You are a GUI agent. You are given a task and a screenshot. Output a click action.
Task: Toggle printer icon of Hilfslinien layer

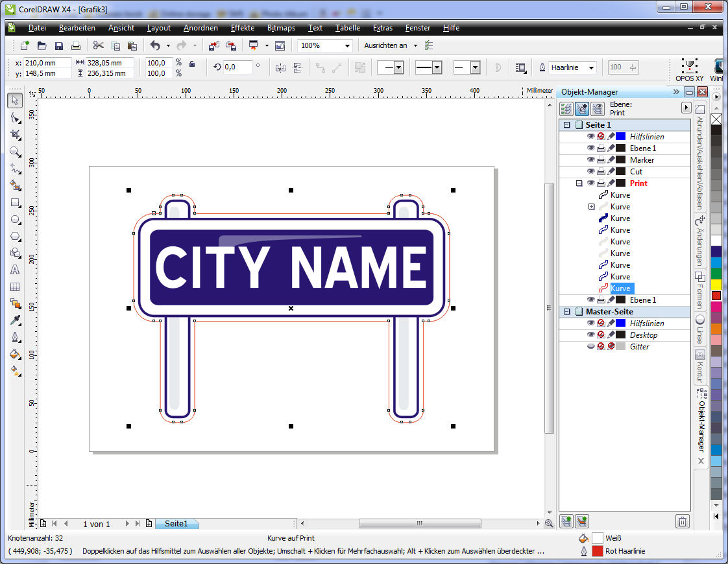601,137
